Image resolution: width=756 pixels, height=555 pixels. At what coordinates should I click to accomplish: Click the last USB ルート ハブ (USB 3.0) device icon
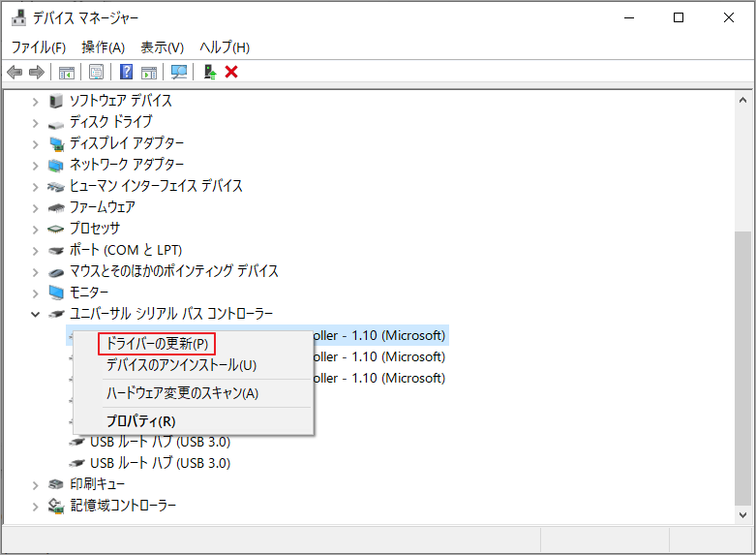pos(76,463)
